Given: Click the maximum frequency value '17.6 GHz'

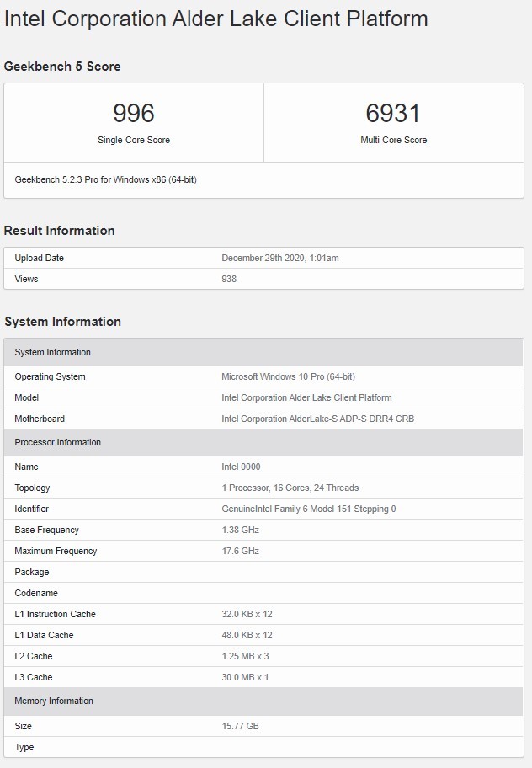Looking at the screenshot, I should click(x=240, y=551).
